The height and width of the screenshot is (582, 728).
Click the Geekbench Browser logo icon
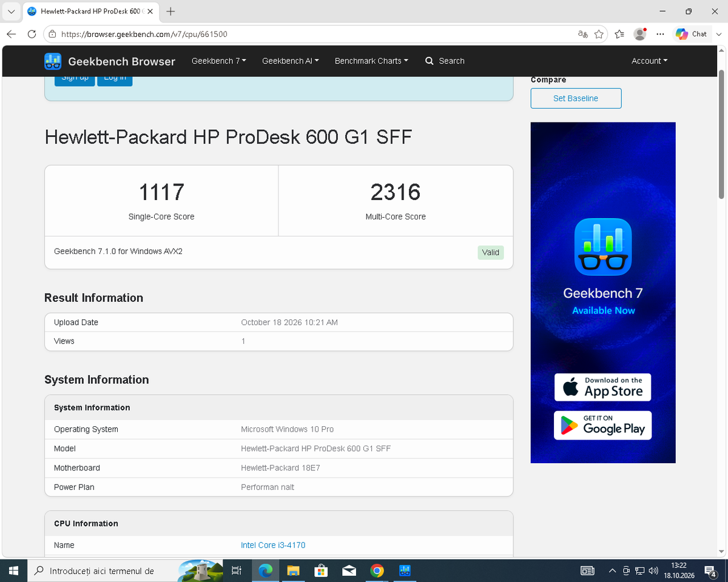coord(53,61)
